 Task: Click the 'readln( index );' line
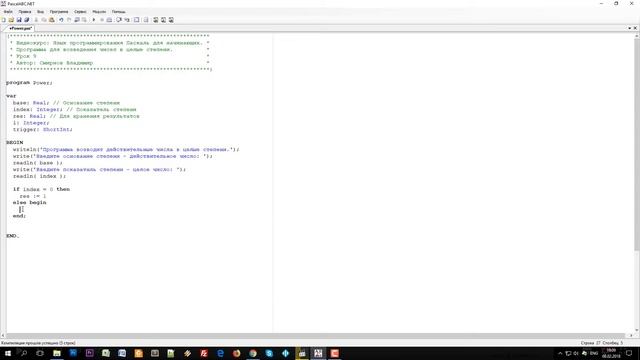pyautogui.click(x=39, y=176)
